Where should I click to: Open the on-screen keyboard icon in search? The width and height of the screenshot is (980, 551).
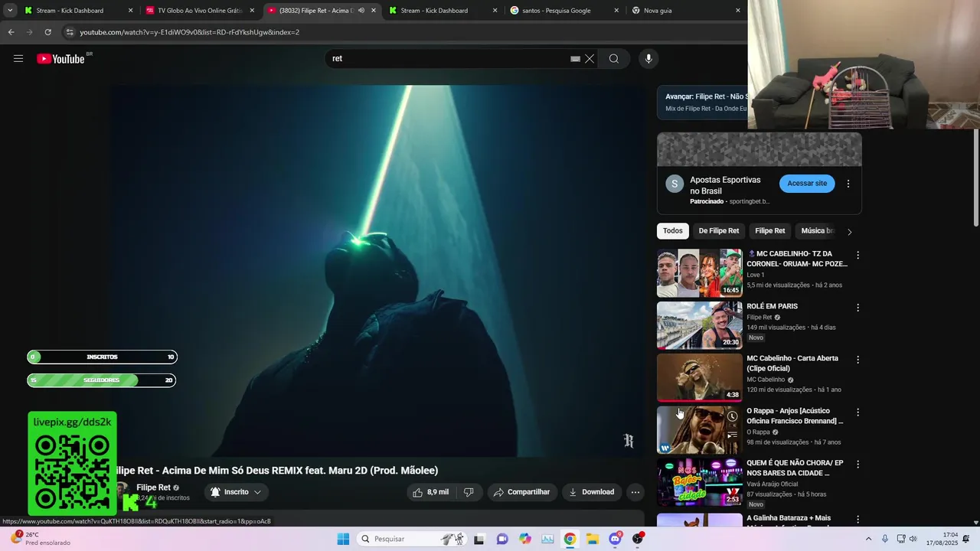(x=575, y=59)
